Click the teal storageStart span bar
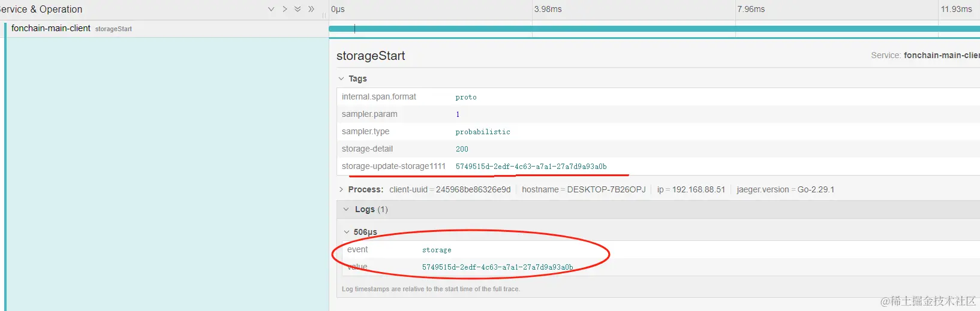 (x=600, y=28)
